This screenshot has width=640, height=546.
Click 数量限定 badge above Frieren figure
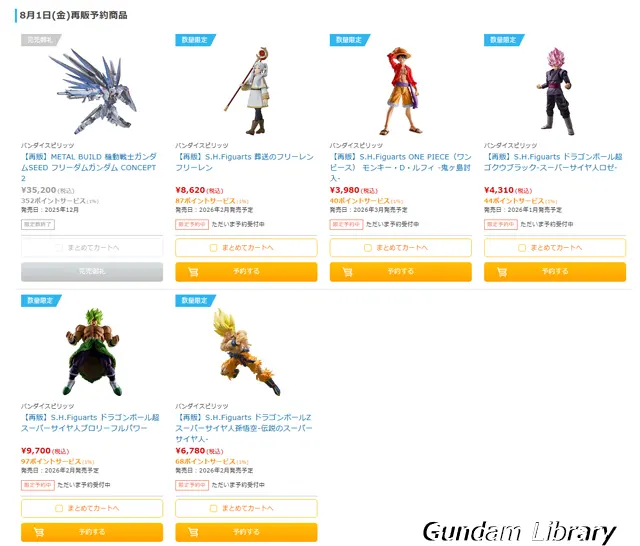point(195,40)
